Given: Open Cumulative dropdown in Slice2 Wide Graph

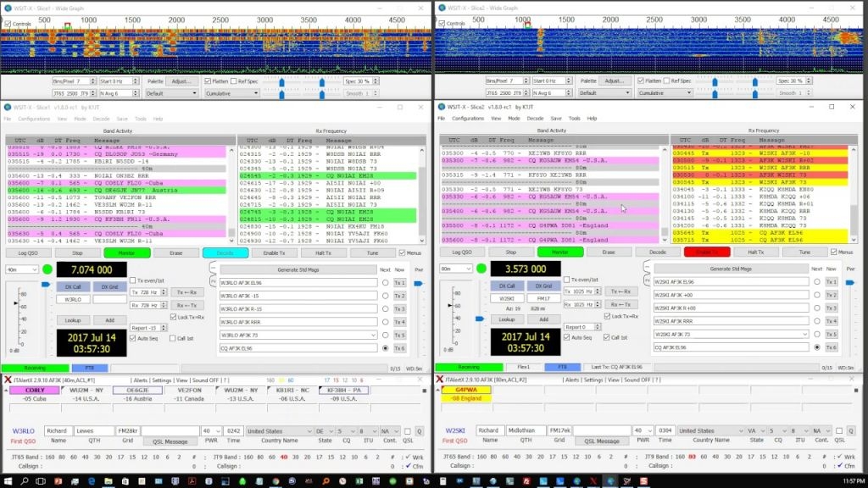Looking at the screenshot, I should click(664, 93).
